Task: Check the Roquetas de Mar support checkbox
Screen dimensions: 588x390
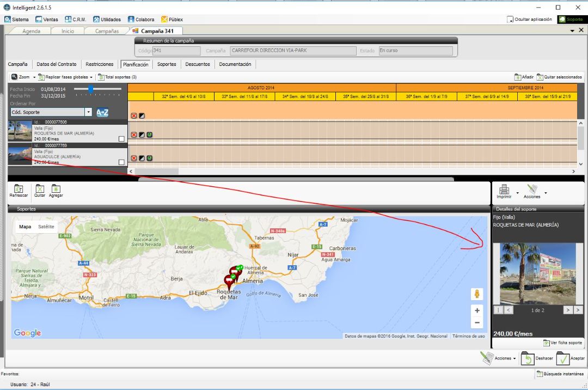Action: (x=121, y=139)
